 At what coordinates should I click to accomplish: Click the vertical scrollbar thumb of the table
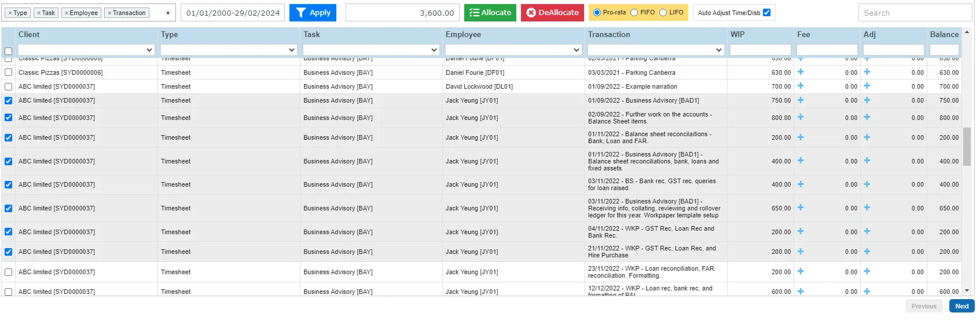[967, 147]
